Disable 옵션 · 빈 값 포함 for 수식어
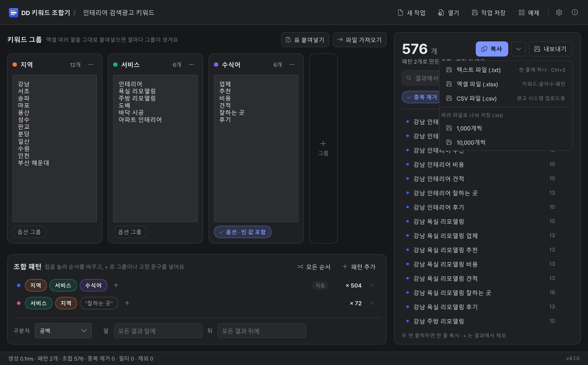The height and width of the screenshot is (365, 588). click(x=243, y=232)
